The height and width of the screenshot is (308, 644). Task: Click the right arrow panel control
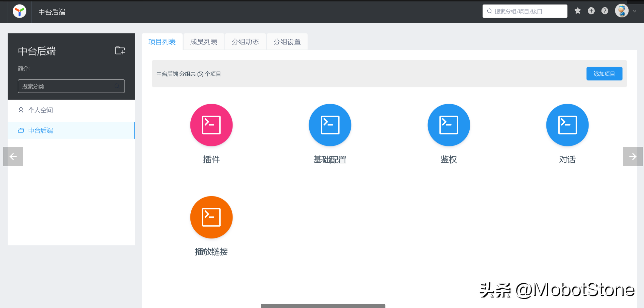click(x=633, y=156)
